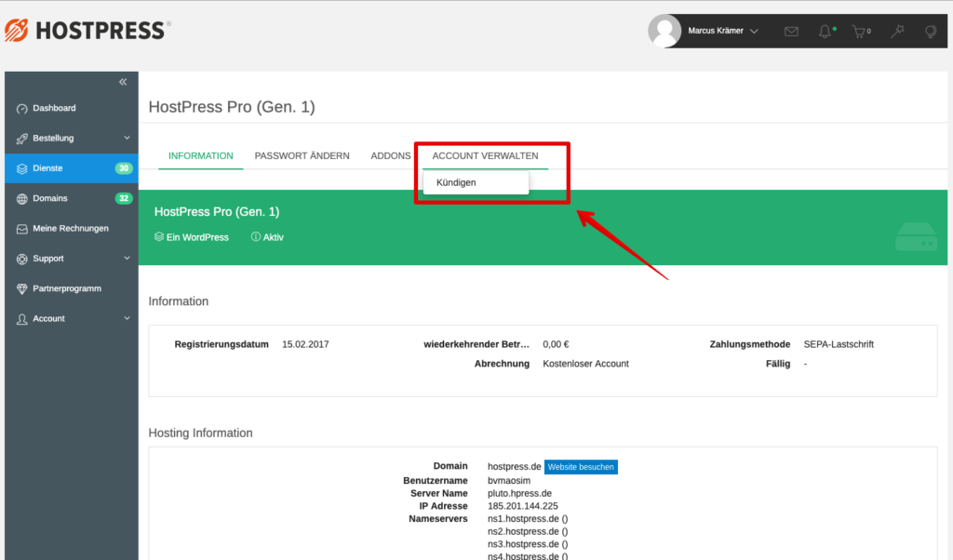
Task: Click server name pluto.hpress.de
Action: click(519, 493)
